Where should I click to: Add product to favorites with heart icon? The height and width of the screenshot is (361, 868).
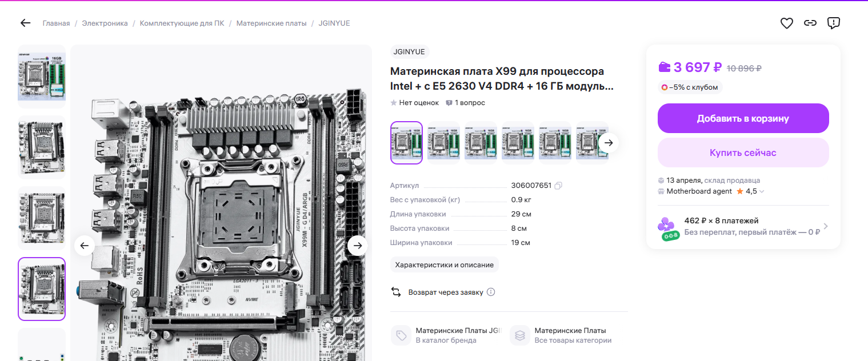pyautogui.click(x=787, y=23)
